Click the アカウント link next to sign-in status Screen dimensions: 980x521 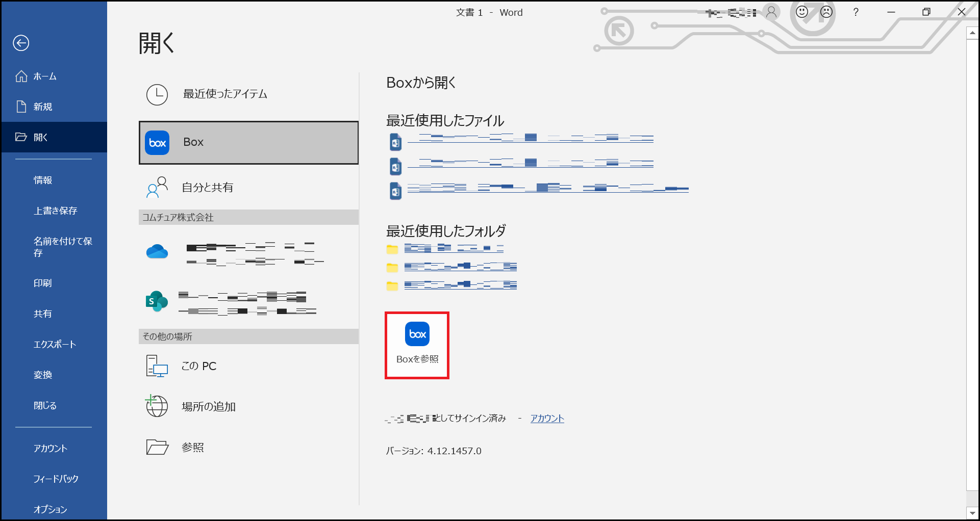(547, 419)
